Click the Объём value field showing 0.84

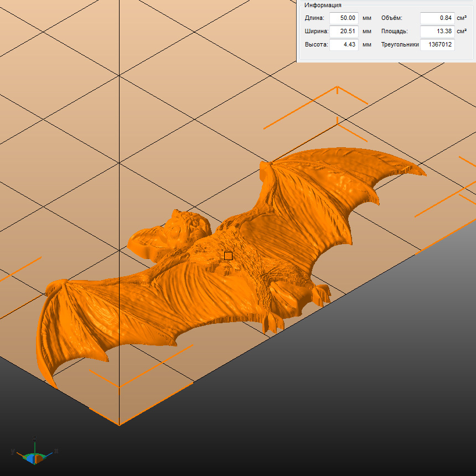(x=437, y=18)
